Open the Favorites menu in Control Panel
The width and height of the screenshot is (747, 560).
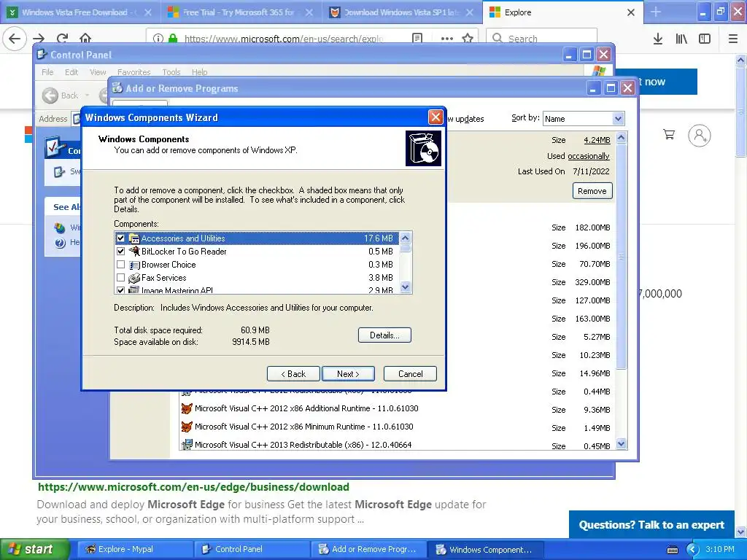(x=134, y=72)
